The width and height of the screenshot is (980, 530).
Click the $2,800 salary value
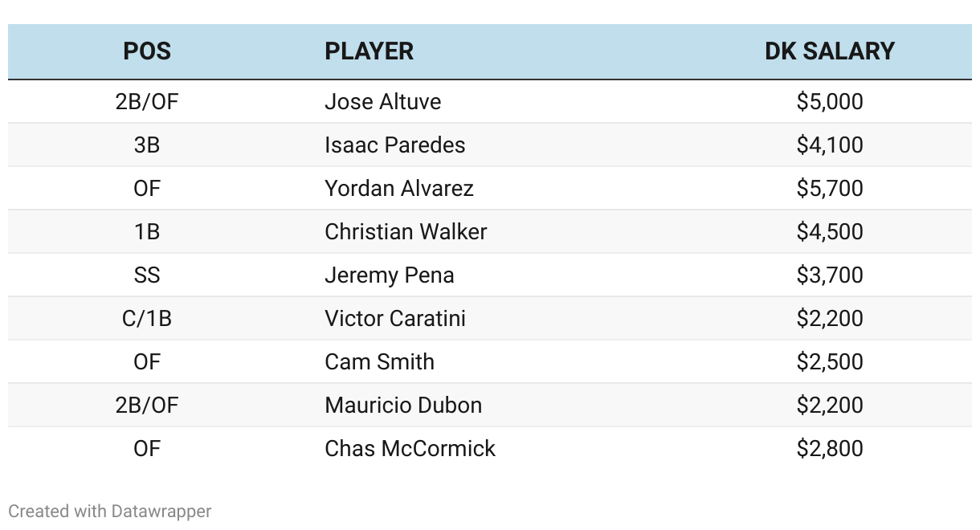[830, 449]
